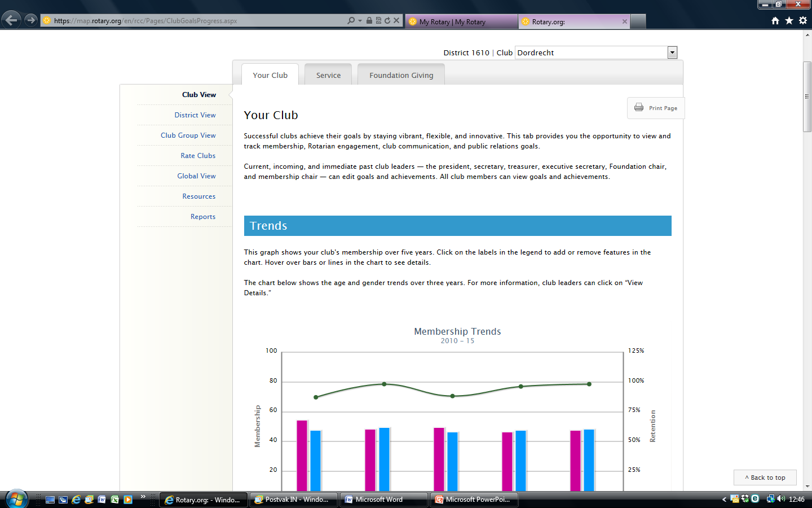
Task: Launch Excel from quick launch
Action: tap(115, 500)
